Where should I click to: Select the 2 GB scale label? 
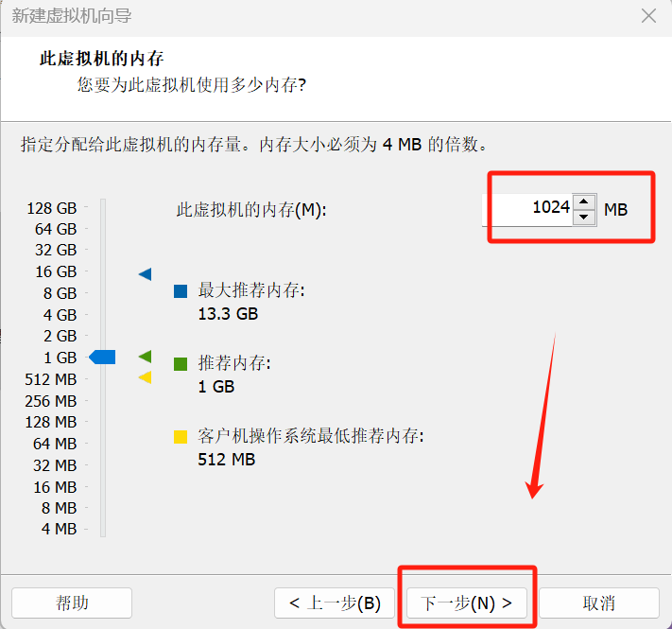point(60,336)
